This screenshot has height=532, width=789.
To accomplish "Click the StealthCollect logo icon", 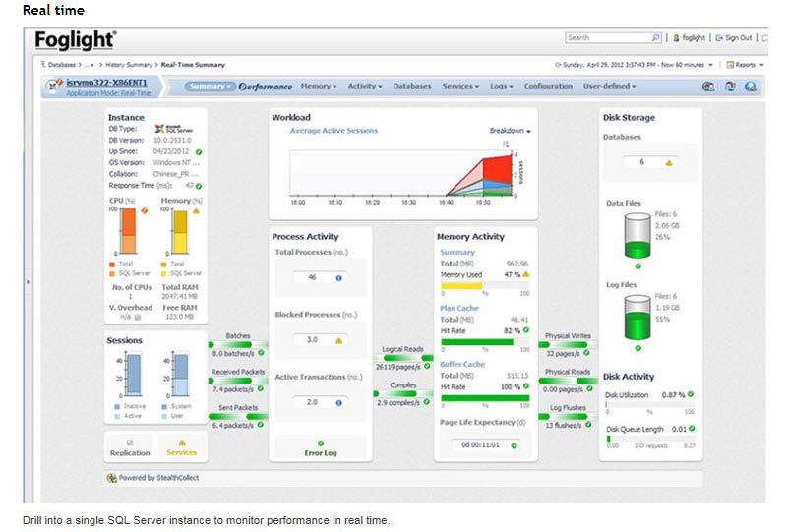I will 112,478.
